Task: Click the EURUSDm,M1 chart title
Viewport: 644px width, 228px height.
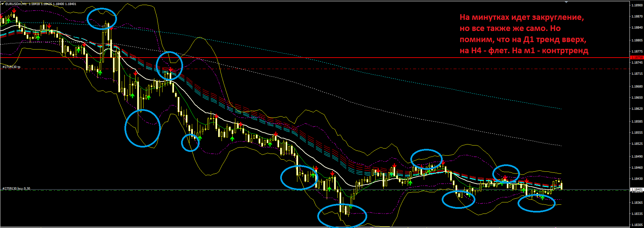Action: point(16,4)
